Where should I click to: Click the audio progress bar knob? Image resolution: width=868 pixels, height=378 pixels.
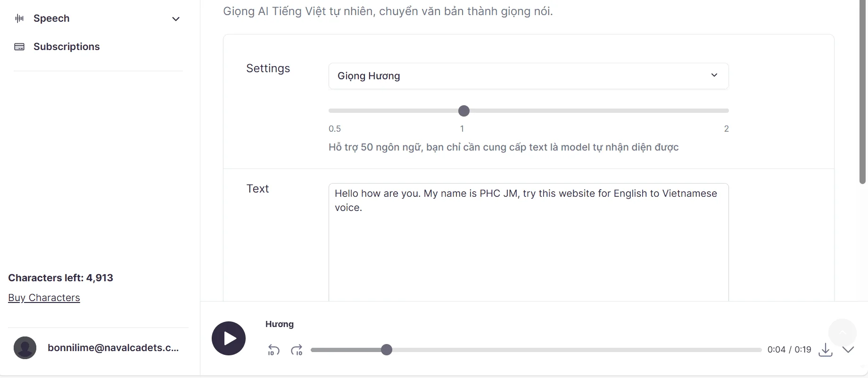387,350
